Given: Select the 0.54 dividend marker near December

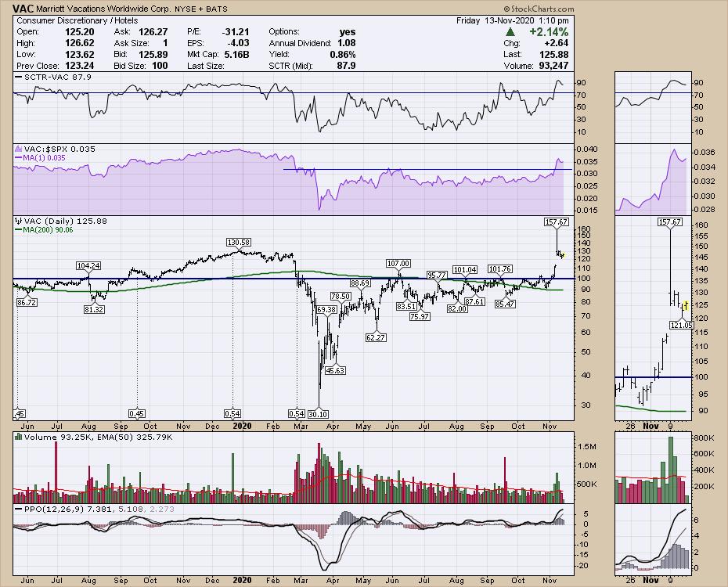Looking at the screenshot, I should tap(232, 413).
